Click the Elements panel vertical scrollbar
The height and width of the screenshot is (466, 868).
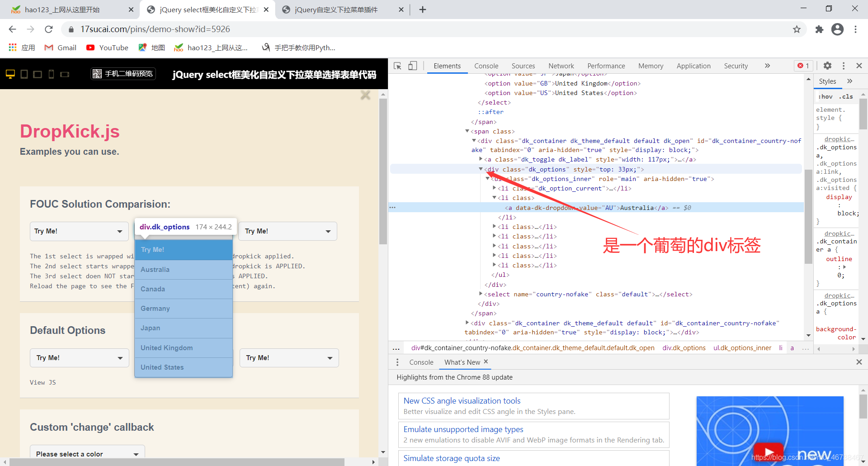pyautogui.click(x=809, y=217)
